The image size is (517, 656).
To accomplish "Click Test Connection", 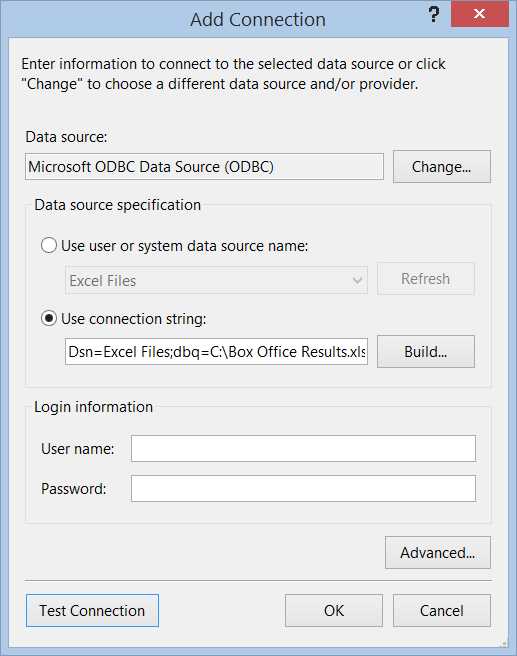I will (92, 610).
